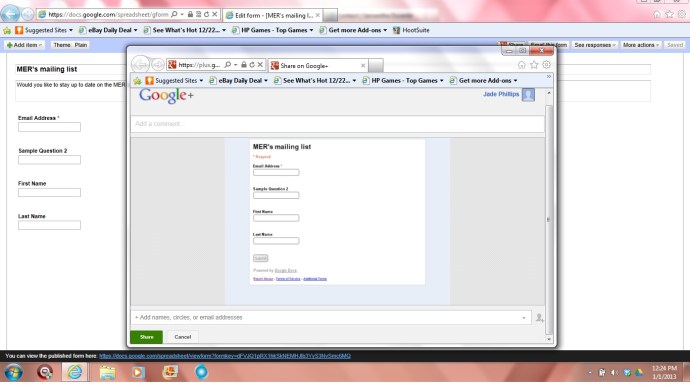Click the main window tools gear icon
The image size is (690, 387).
[x=681, y=14]
